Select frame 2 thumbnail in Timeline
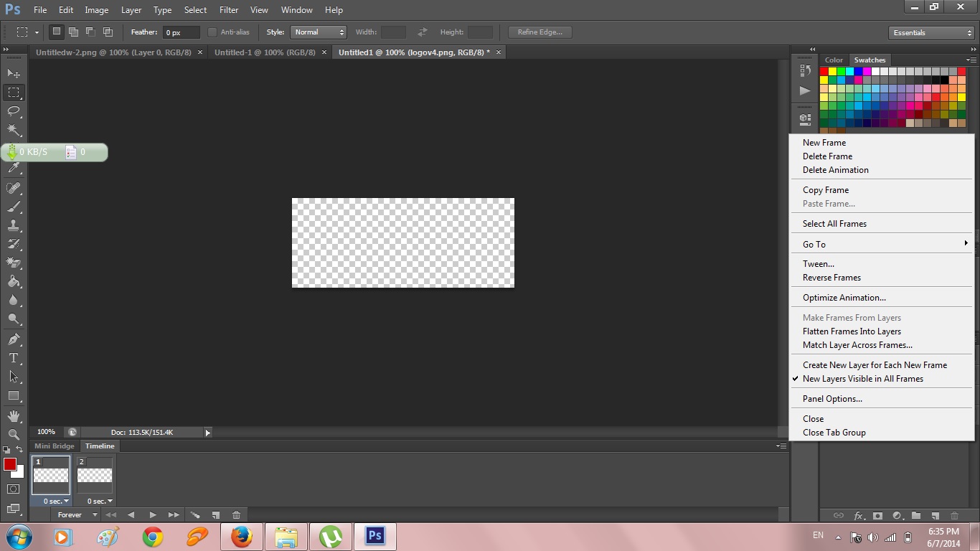The width and height of the screenshot is (980, 551). tap(95, 475)
